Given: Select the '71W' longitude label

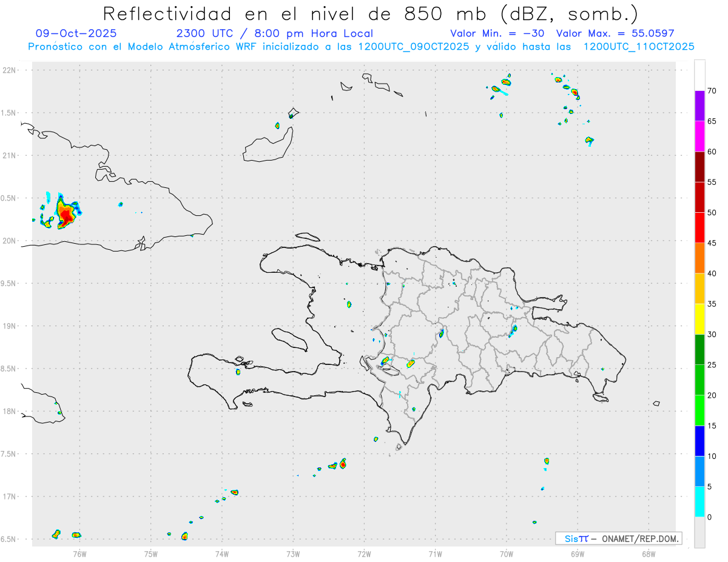Looking at the screenshot, I should coord(435,554).
